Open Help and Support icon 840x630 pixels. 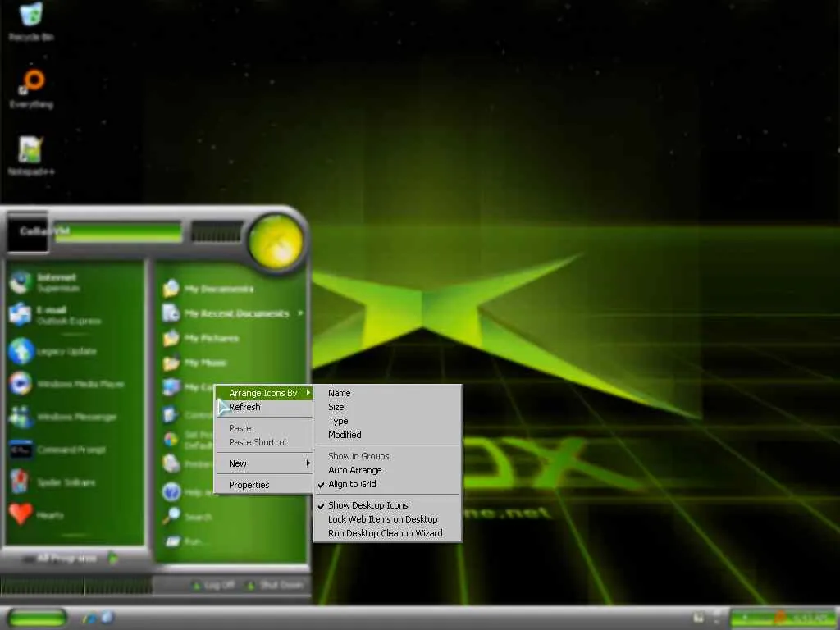171,492
